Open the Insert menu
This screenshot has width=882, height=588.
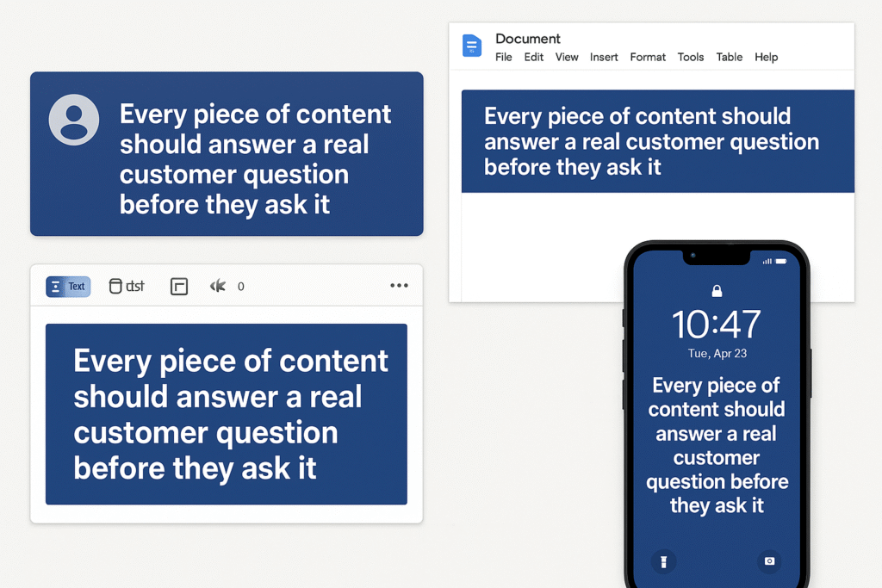pyautogui.click(x=604, y=58)
